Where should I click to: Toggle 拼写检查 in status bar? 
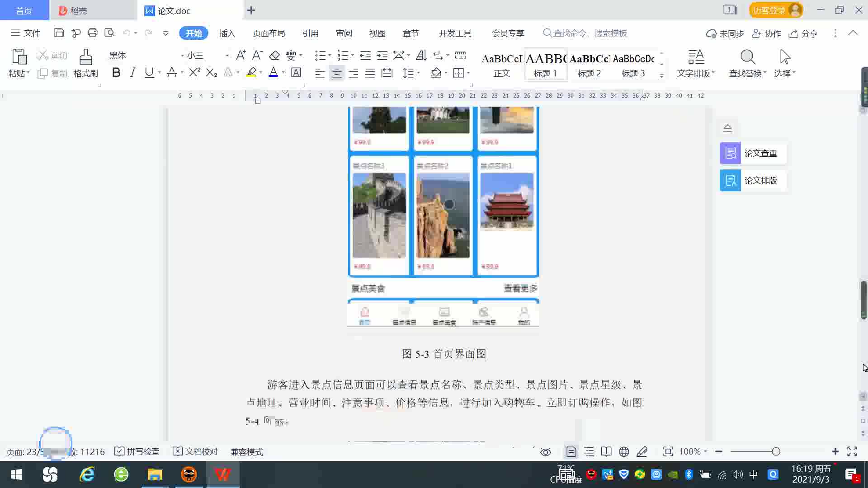[x=137, y=451]
